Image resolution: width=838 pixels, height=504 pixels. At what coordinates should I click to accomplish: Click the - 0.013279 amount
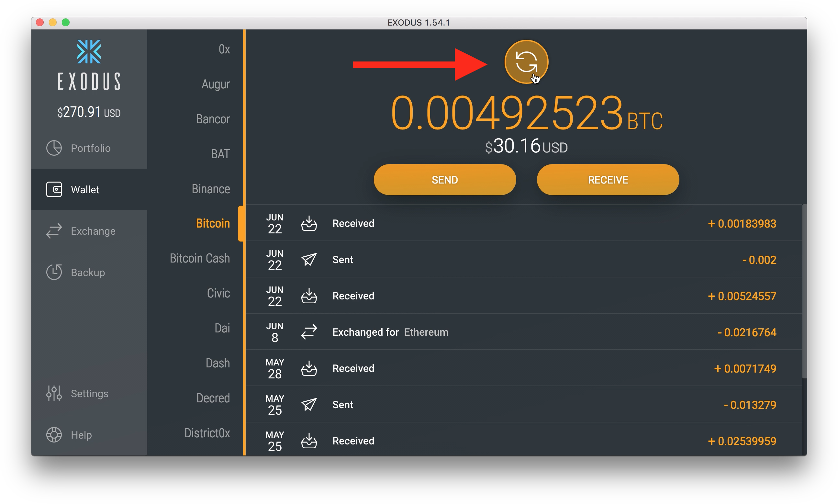(x=750, y=405)
